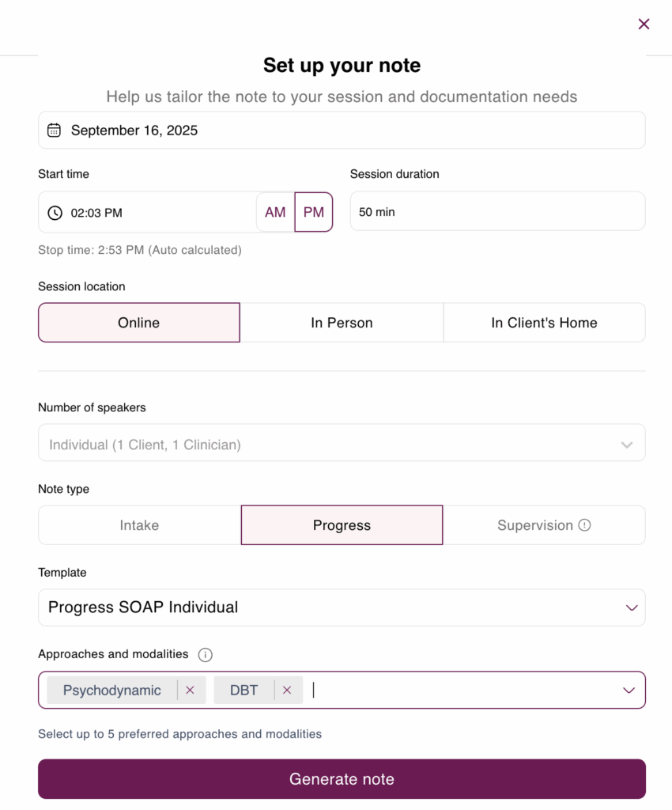This screenshot has height=810, width=672.
Task: Choose Online session location
Action: tap(139, 323)
